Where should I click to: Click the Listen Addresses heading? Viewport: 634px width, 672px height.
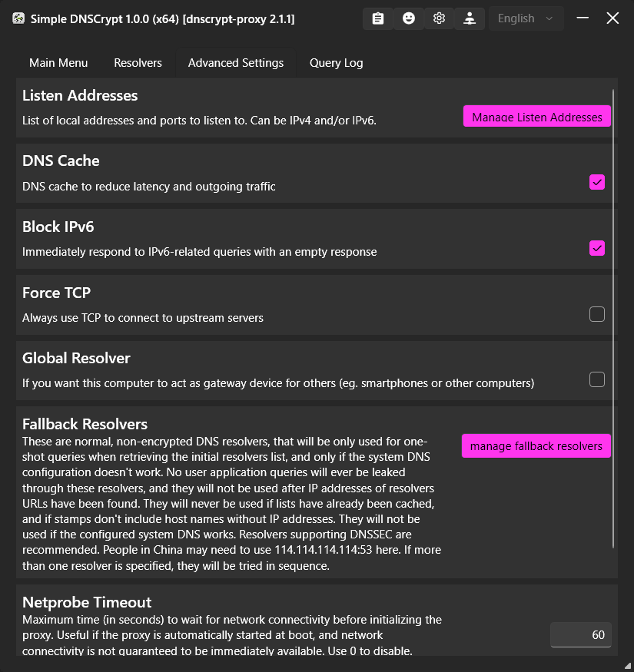pos(80,95)
